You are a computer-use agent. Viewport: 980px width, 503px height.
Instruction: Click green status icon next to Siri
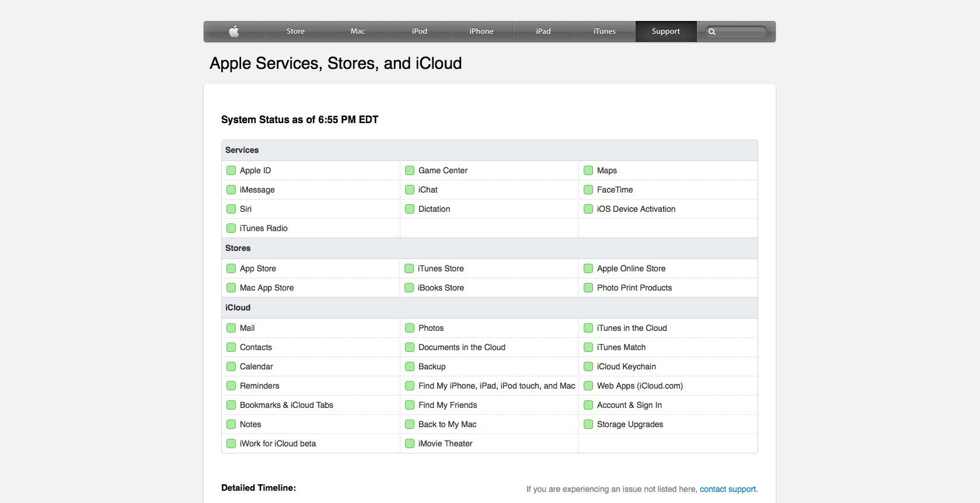coord(231,209)
